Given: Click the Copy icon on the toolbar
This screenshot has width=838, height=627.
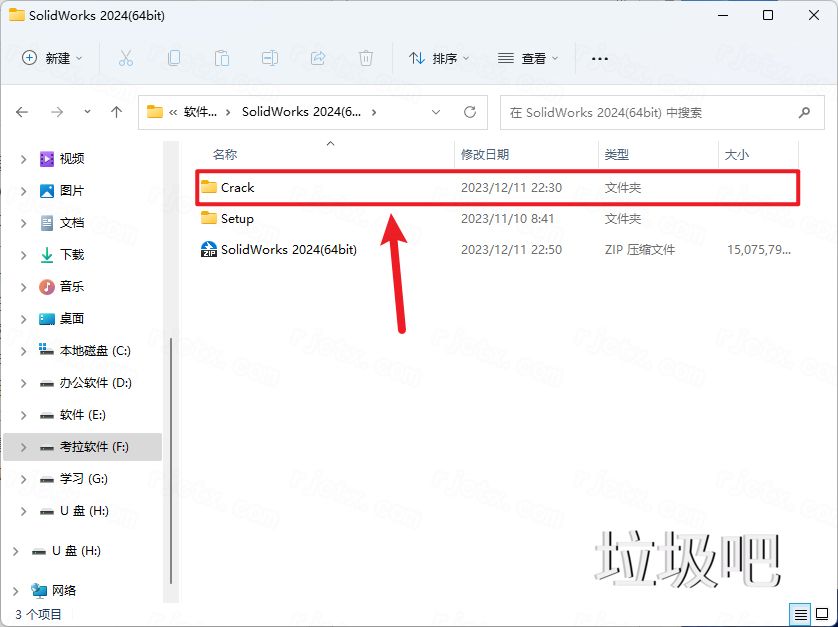Looking at the screenshot, I should (x=174, y=60).
